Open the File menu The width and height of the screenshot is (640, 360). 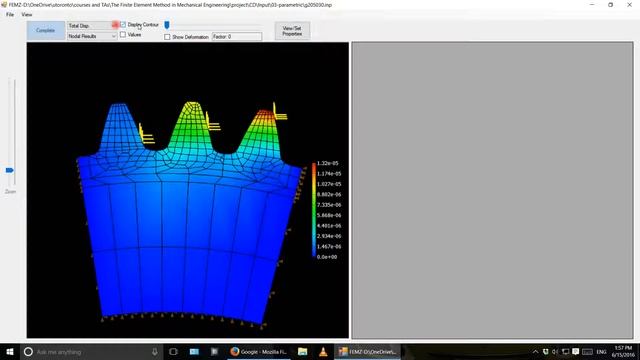coord(10,15)
